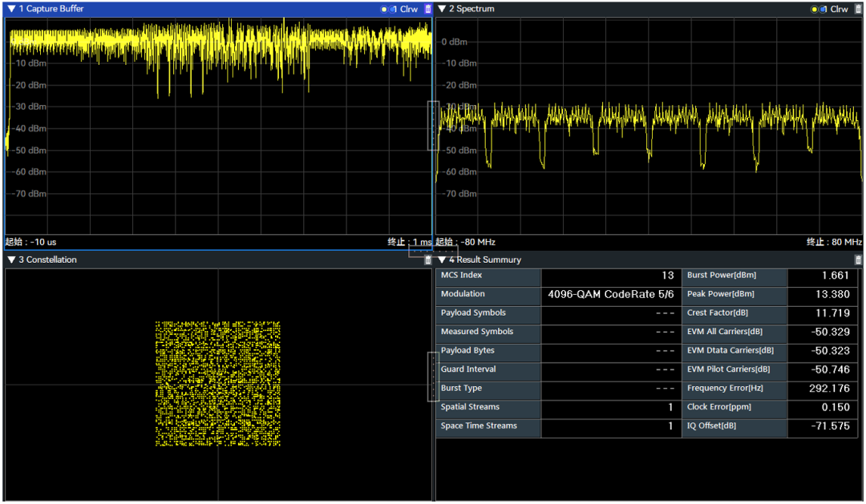Viewport: 866px width, 504px height.
Task: Remove the Constellation panel with trash icon
Action: click(427, 260)
